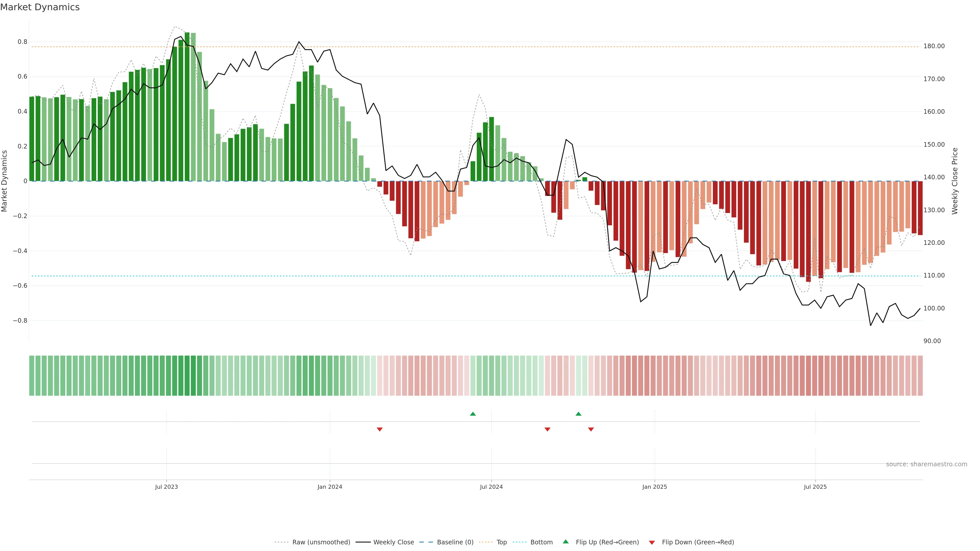980x551 pixels.
Task: Click the Weekly Close Price axis title
Action: pos(955,181)
